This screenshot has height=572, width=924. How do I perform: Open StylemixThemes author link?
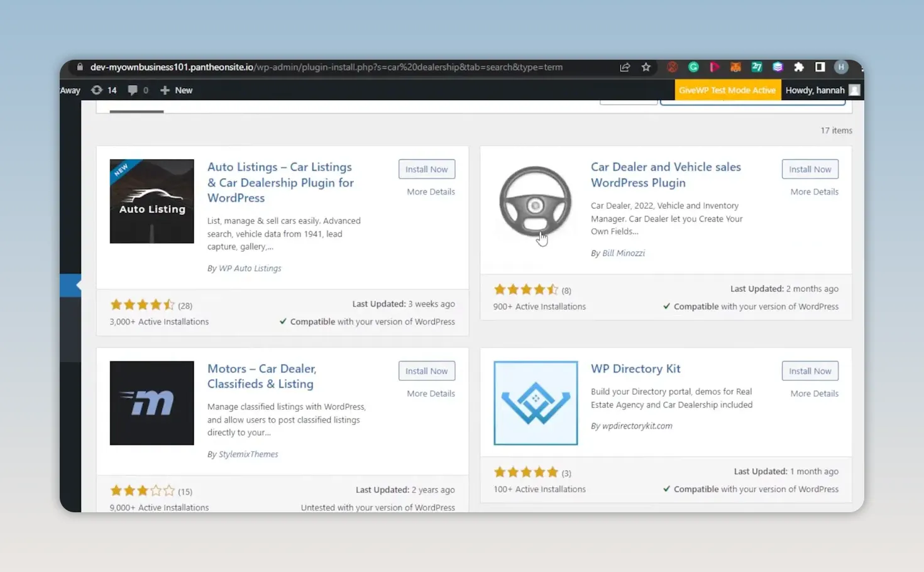(x=248, y=454)
